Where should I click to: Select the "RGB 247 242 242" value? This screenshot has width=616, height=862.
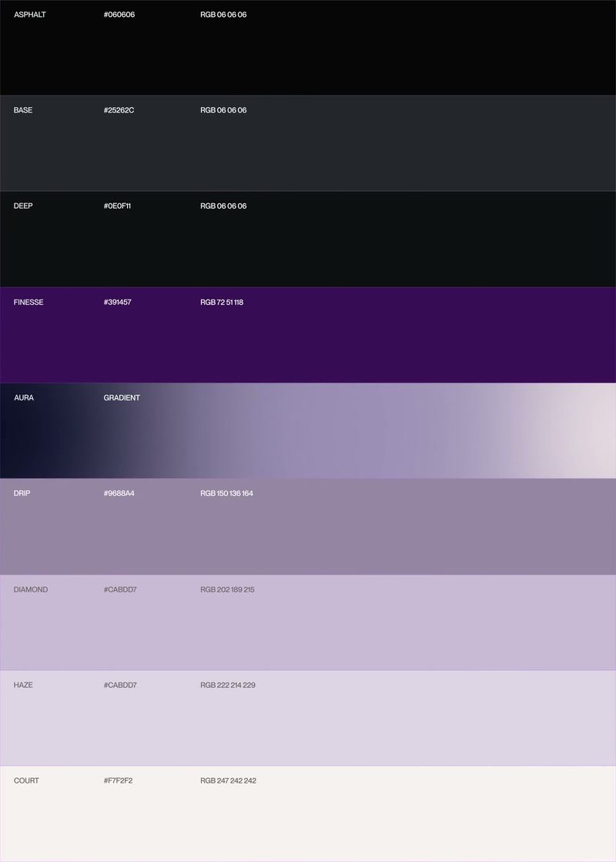[229, 781]
